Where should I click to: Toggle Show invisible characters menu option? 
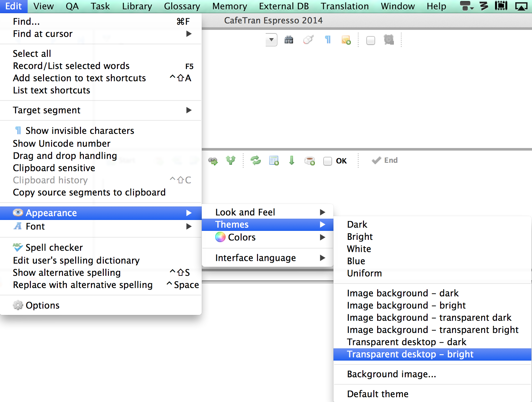coord(80,131)
